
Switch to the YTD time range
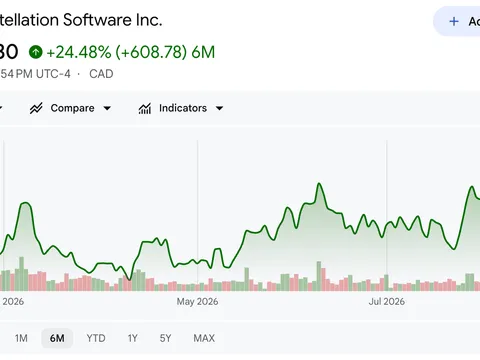pos(96,338)
